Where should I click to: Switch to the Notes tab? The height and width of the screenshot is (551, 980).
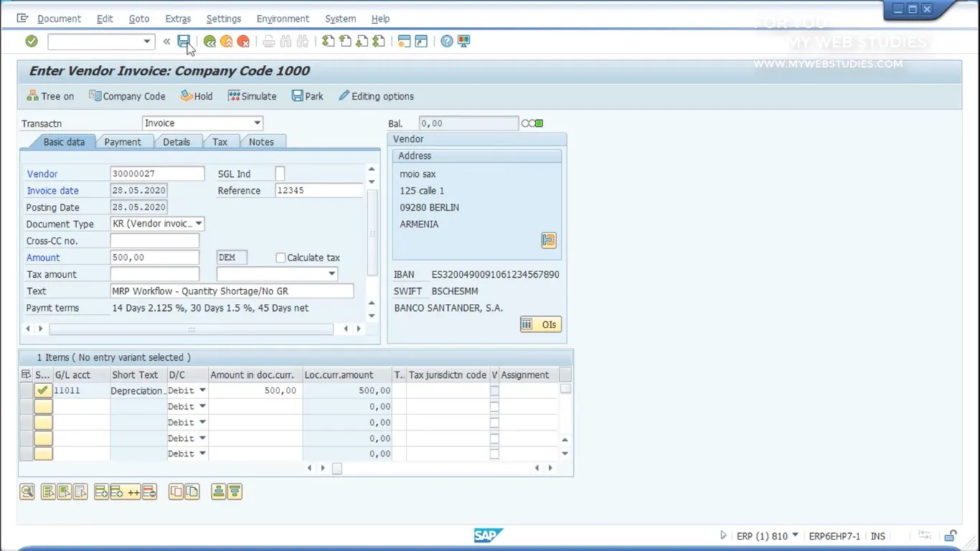coord(261,142)
